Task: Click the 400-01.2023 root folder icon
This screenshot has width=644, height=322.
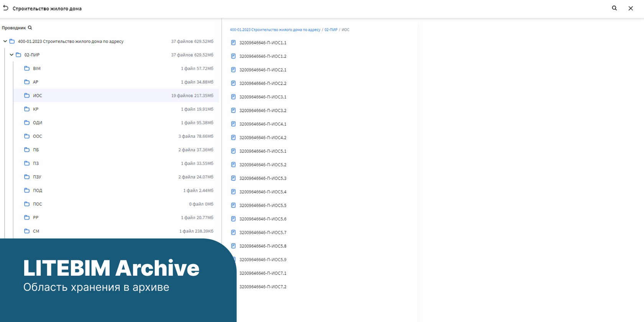Action: pyautogui.click(x=12, y=41)
